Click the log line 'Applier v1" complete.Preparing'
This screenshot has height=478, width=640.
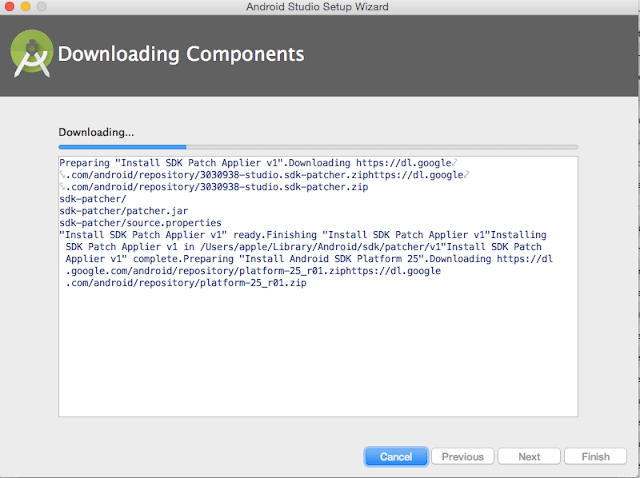pyautogui.click(x=309, y=259)
